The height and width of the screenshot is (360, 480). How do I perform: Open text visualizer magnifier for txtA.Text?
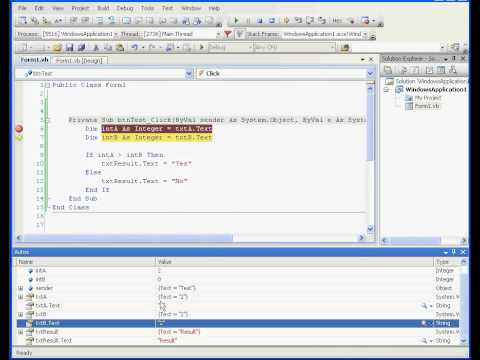click(x=424, y=305)
